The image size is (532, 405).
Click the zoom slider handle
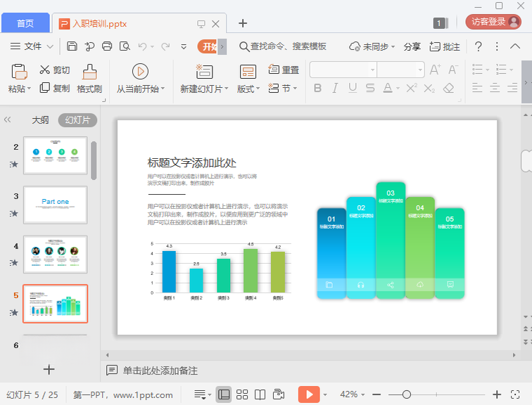(407, 394)
